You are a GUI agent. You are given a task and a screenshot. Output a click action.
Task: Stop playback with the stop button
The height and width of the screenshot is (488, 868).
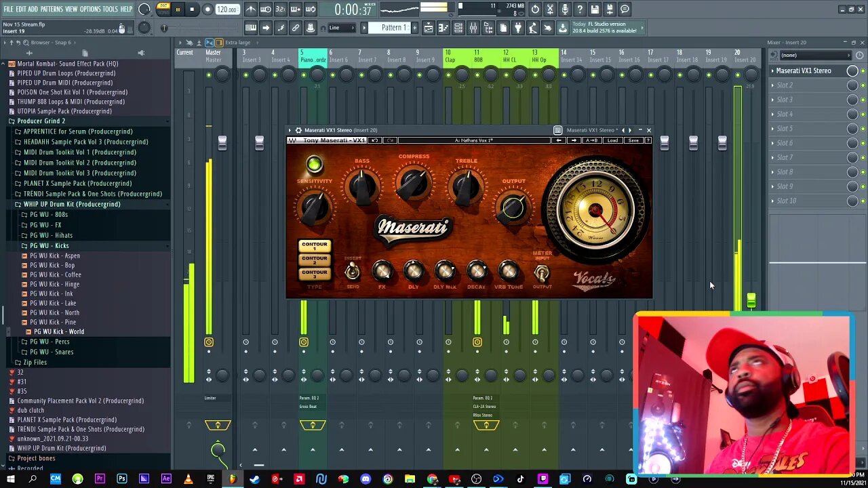pyautogui.click(x=193, y=9)
